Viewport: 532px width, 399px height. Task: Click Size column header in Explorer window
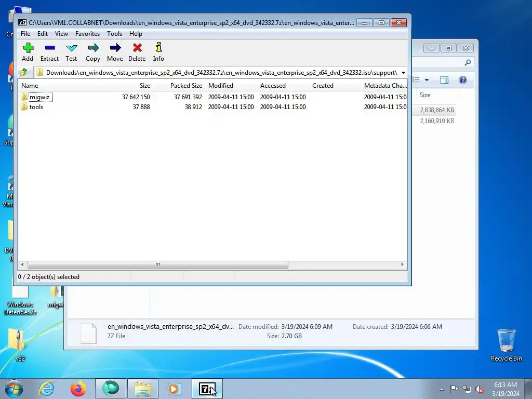pos(425,95)
